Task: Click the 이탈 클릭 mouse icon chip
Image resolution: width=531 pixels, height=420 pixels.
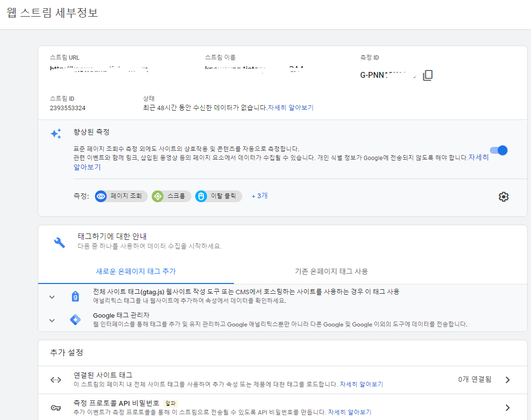Action: 218,196
